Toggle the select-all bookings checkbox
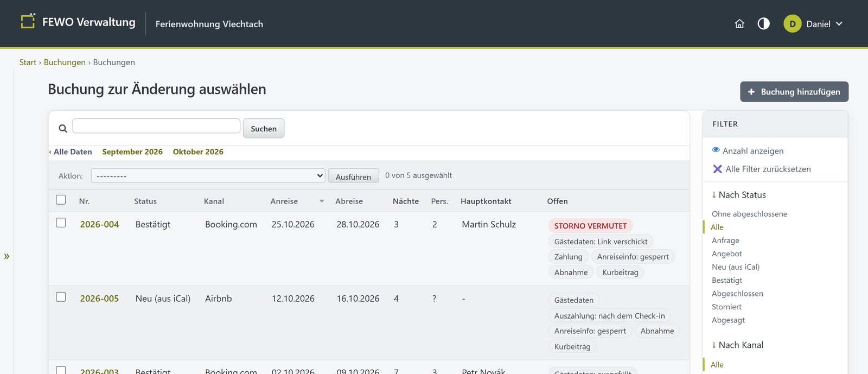The width and height of the screenshot is (868, 374). 61,200
